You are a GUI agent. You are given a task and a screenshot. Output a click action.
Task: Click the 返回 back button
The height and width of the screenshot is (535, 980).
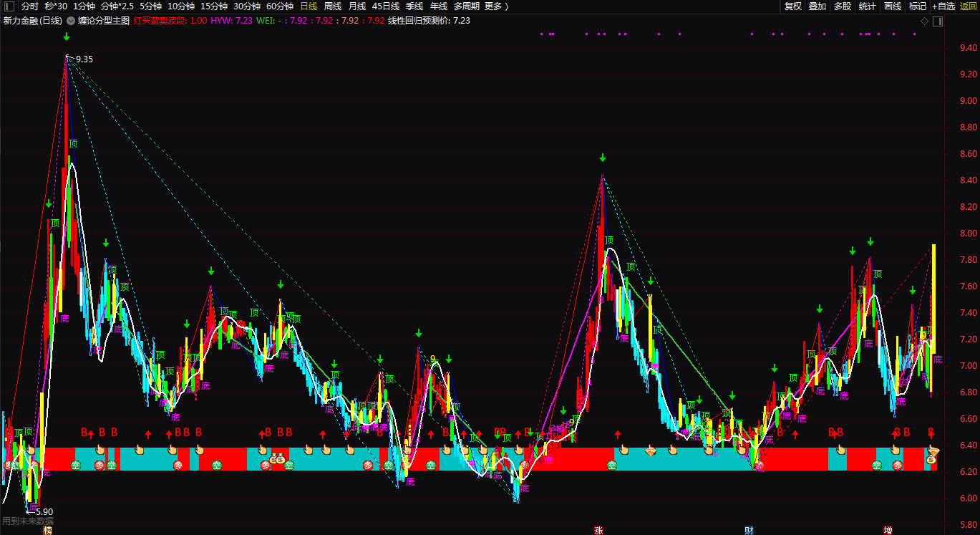[x=968, y=6]
